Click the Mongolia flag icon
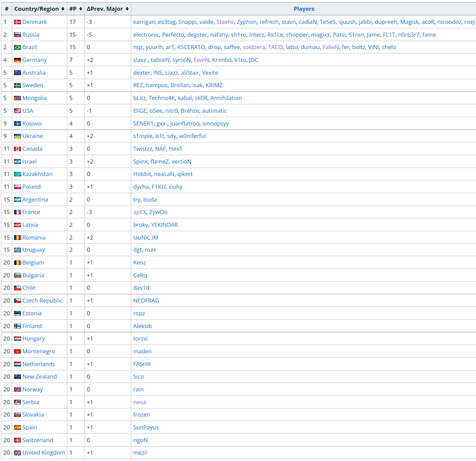The width and height of the screenshot is (476, 461). [17, 98]
